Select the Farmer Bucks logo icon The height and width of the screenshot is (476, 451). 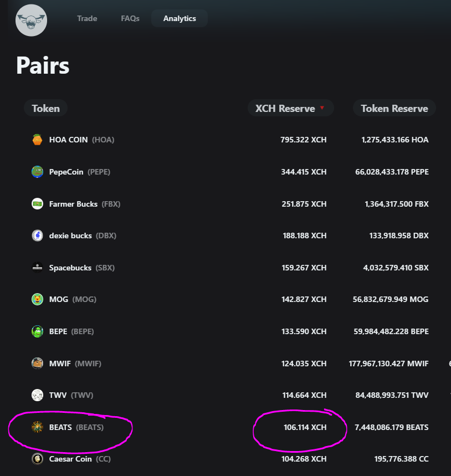click(x=37, y=204)
